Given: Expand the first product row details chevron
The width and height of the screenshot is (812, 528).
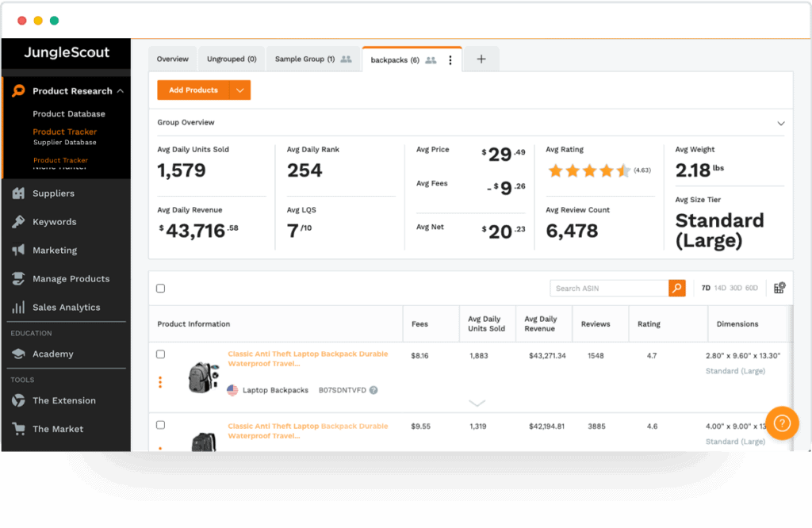Looking at the screenshot, I should (x=477, y=403).
